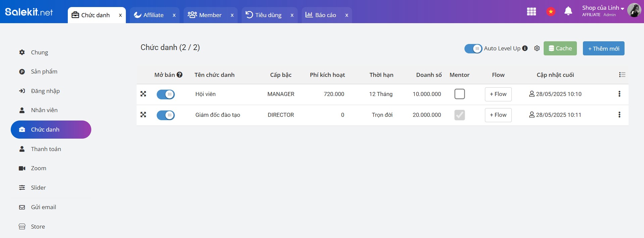The height and width of the screenshot is (238, 644).
Task: Click the user icon next to 28/05/2025 10:10
Action: pos(532,94)
